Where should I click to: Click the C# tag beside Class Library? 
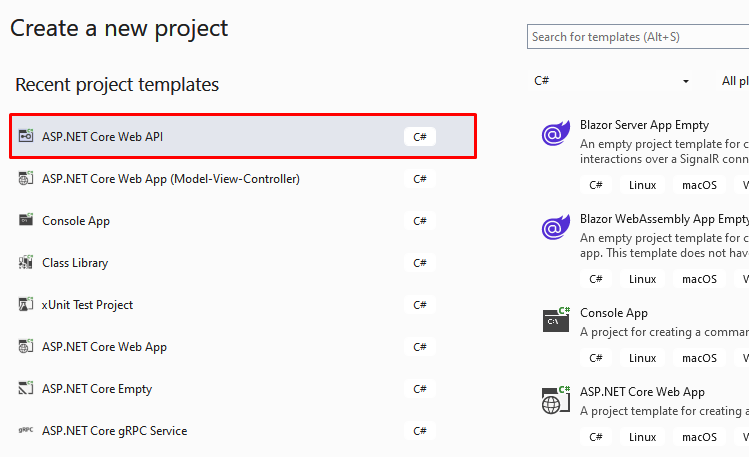[x=420, y=263]
